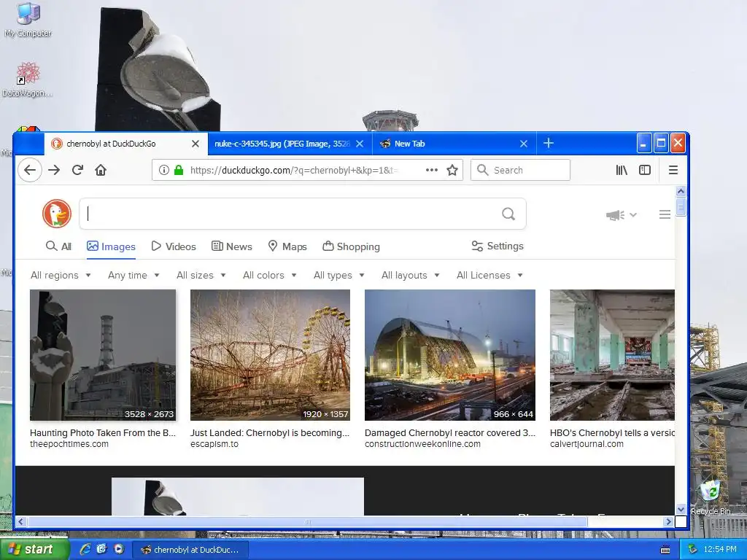Expand the Any time filter
This screenshot has width=747, height=560.
pos(133,275)
